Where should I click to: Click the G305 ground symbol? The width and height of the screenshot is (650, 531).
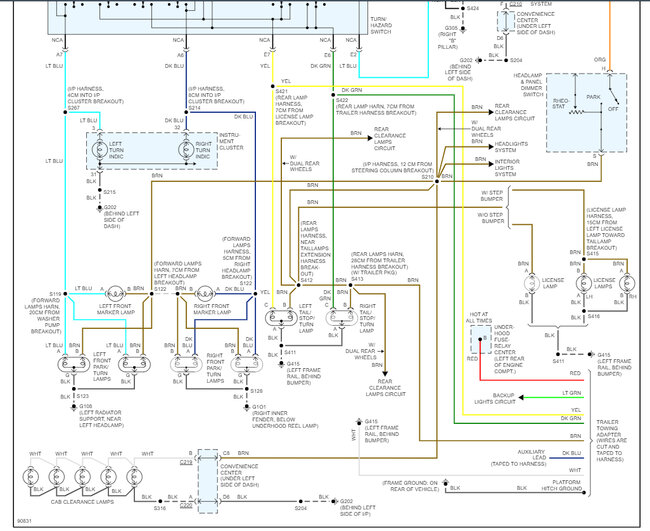click(463, 29)
